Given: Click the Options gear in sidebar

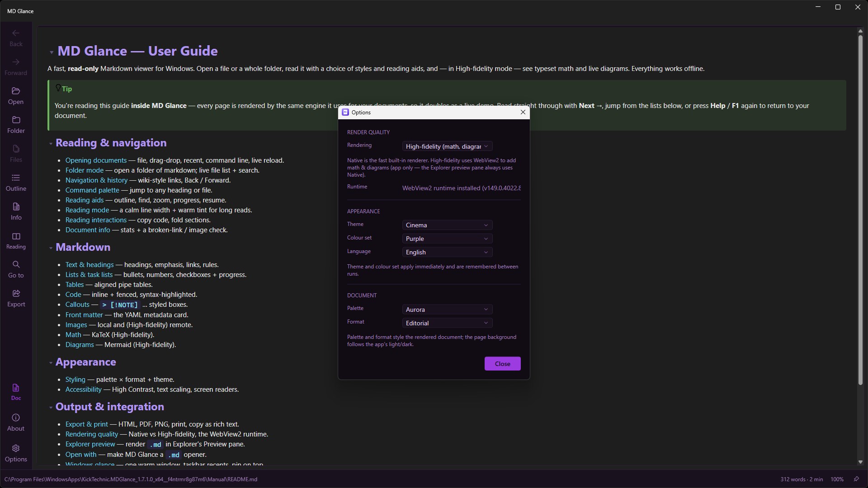Looking at the screenshot, I should 16,453.
